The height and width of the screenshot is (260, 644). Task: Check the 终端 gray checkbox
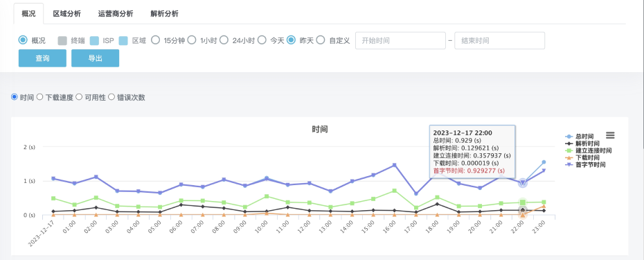[x=62, y=40]
